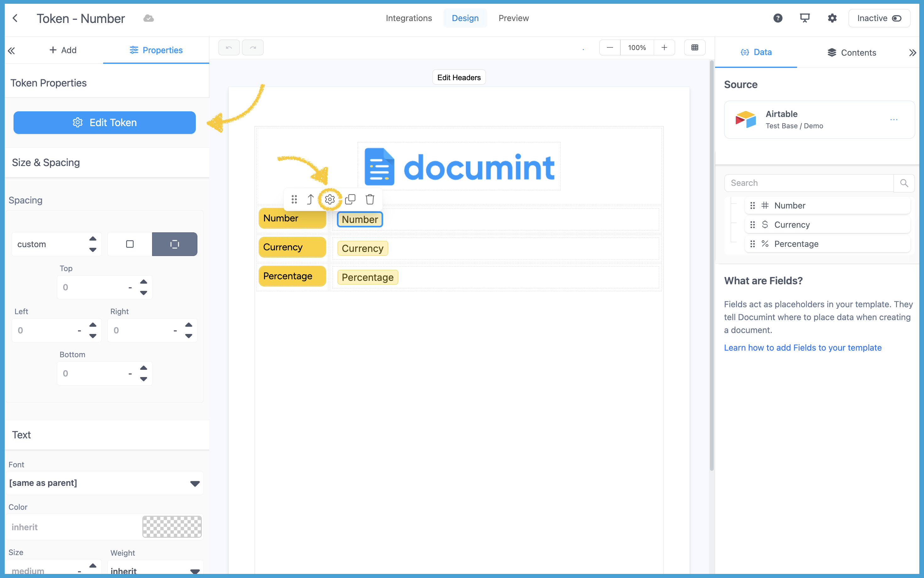Open the Learn how to add Fields link
The width and height of the screenshot is (924, 578).
click(x=803, y=347)
